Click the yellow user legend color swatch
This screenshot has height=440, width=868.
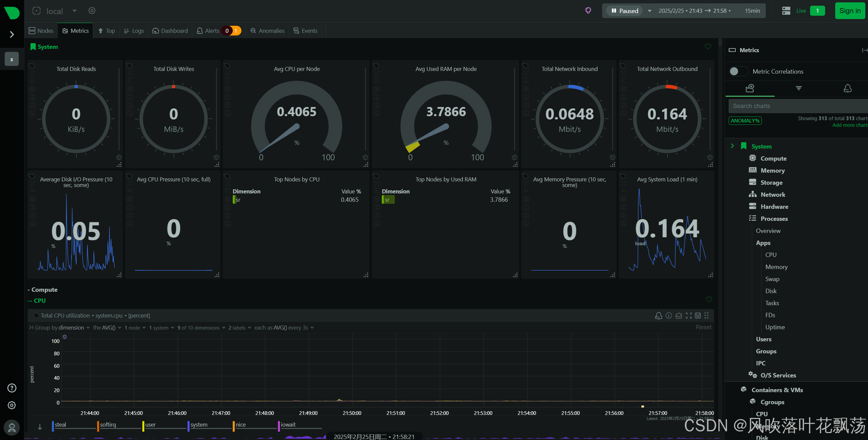pyautogui.click(x=143, y=425)
